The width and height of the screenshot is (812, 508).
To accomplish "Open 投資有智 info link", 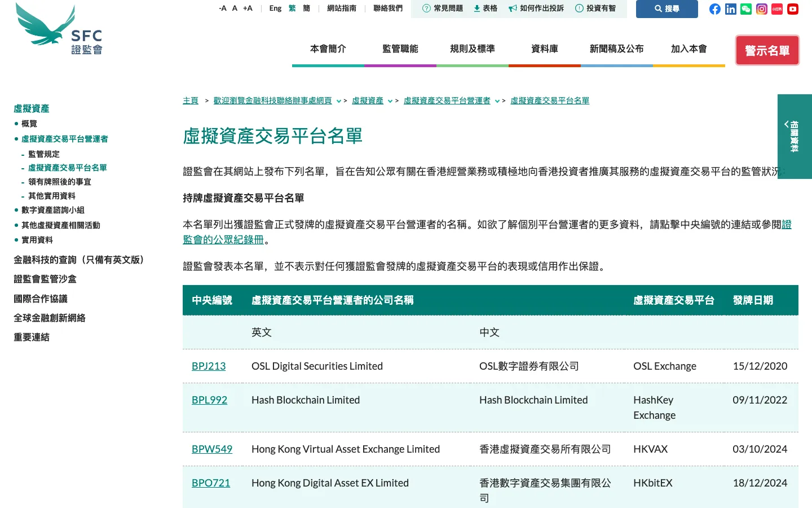I will pyautogui.click(x=595, y=8).
